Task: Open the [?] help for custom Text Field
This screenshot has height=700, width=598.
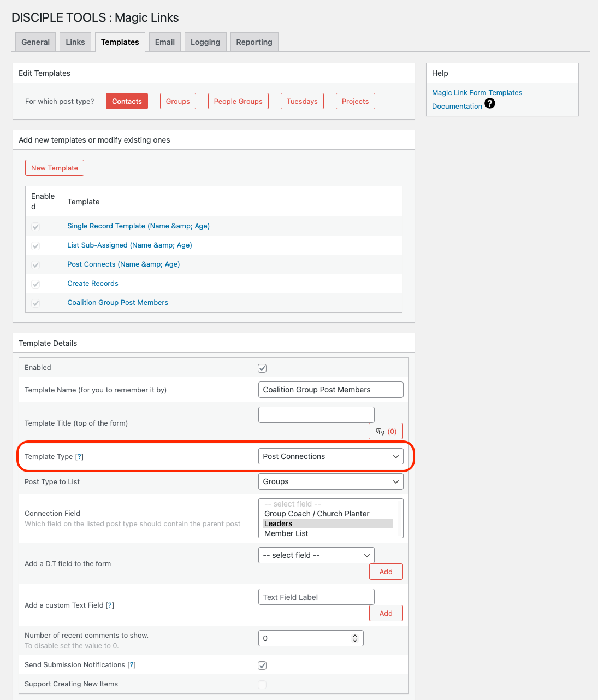Action: [110, 605]
